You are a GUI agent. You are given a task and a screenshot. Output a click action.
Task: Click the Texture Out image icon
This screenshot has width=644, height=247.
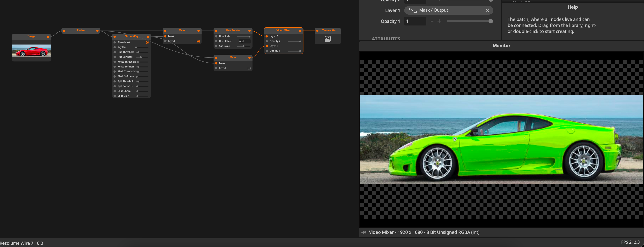pyautogui.click(x=327, y=39)
